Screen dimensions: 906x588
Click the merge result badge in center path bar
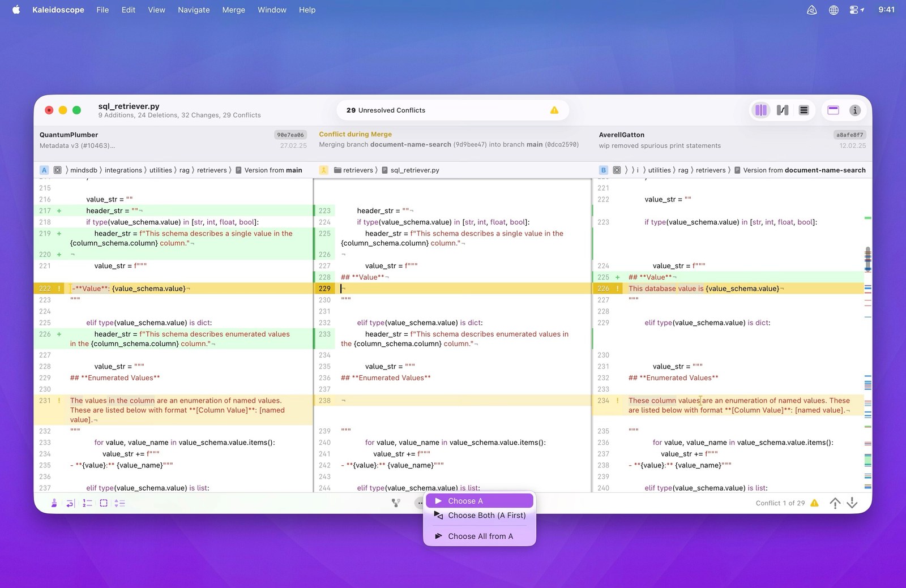pos(324,170)
